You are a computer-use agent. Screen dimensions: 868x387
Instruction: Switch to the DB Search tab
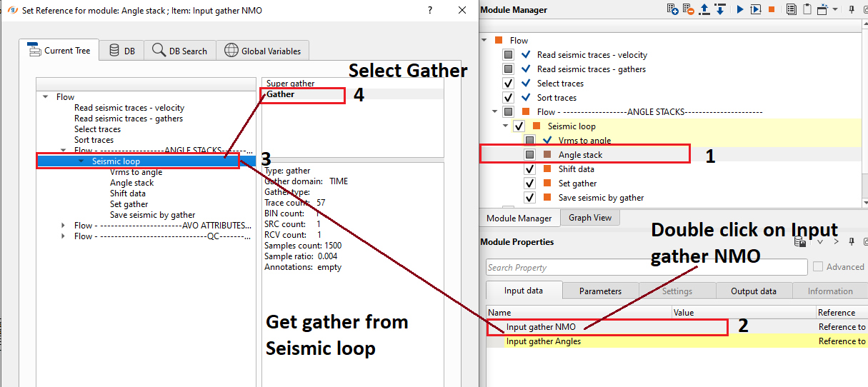[x=180, y=51]
